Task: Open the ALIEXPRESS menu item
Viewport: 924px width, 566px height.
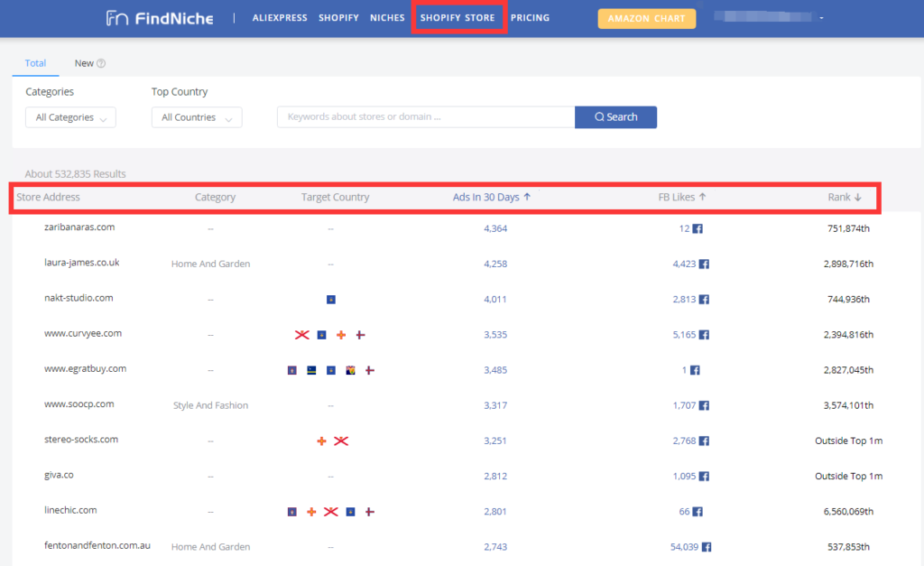Action: tap(280, 18)
